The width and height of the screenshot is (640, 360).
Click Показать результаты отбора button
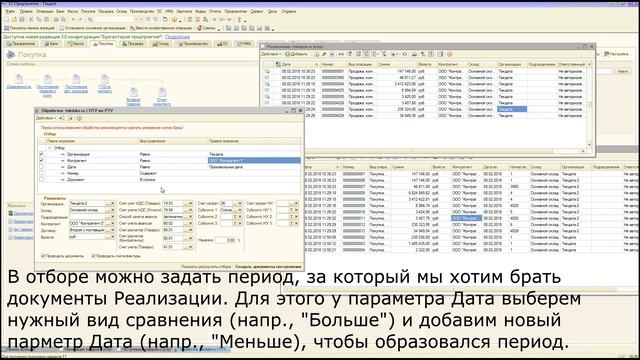pyautogui.click(x=206, y=267)
